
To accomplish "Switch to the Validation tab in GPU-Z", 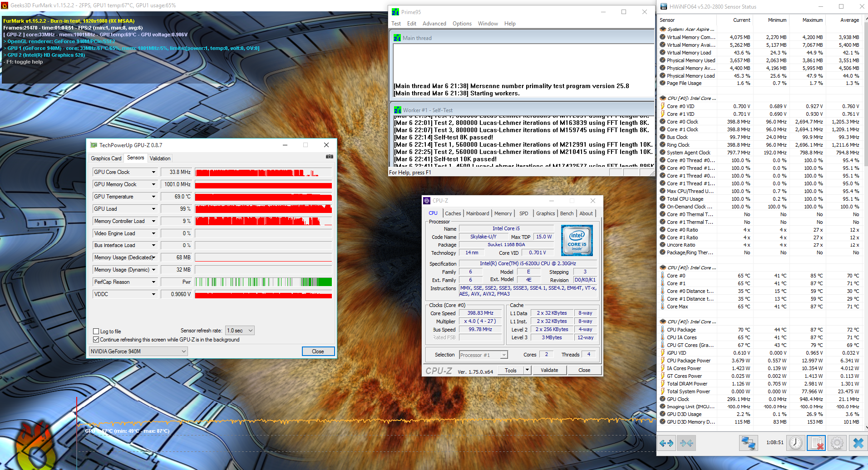I will (160, 158).
